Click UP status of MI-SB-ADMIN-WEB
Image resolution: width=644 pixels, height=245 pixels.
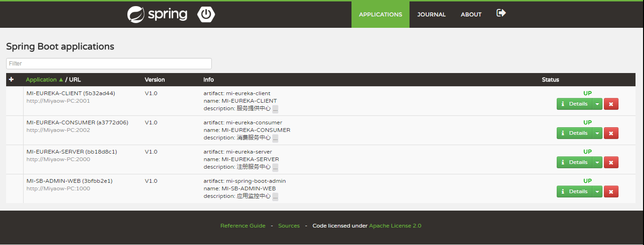[x=587, y=181]
